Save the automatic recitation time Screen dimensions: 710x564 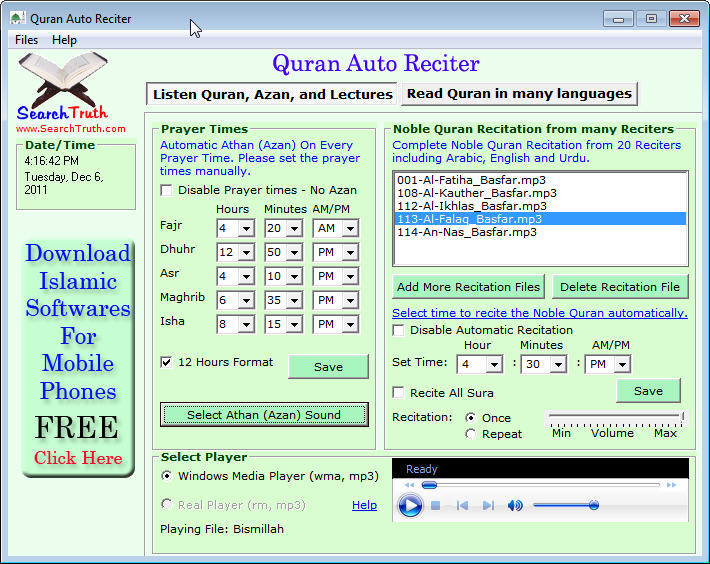click(648, 391)
